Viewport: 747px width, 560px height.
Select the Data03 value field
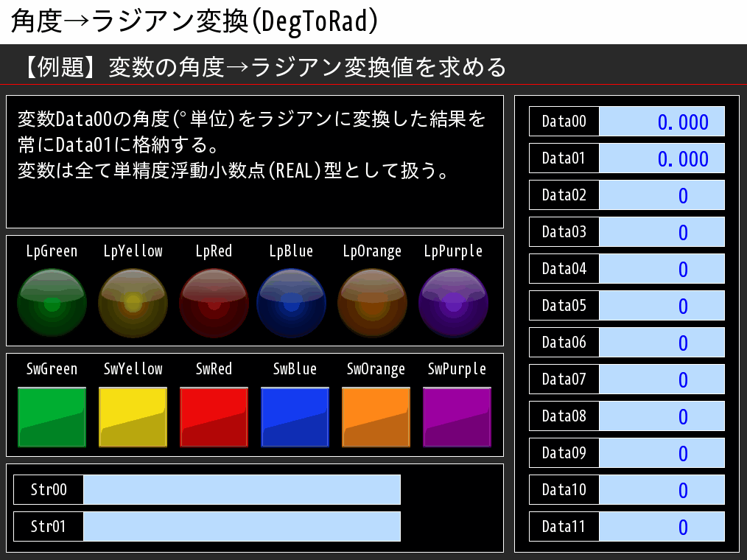click(662, 232)
